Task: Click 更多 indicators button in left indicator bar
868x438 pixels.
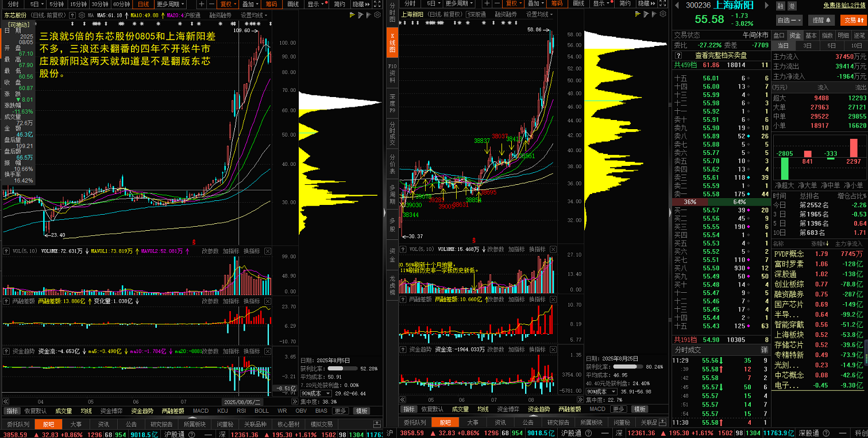Action: point(341,410)
